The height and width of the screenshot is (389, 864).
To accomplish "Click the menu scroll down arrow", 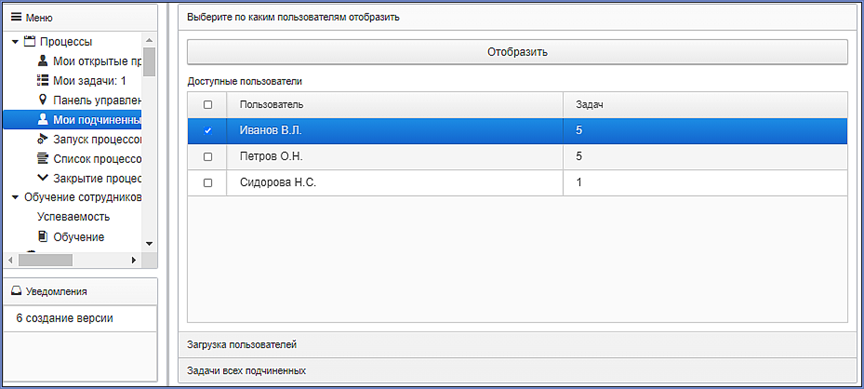I will [149, 243].
